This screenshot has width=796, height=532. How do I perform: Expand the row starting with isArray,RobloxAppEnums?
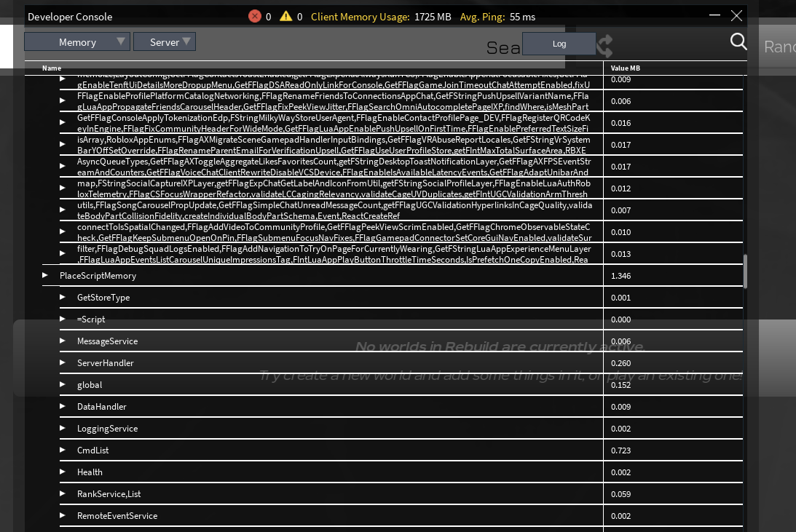(x=63, y=145)
